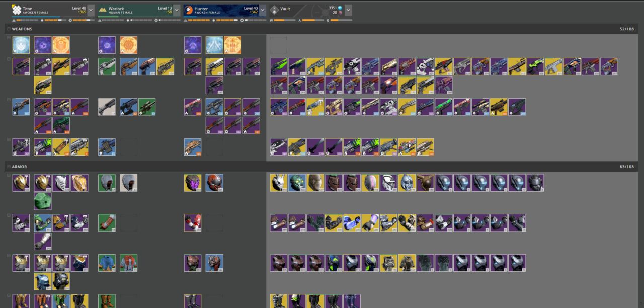Select Warlock's equipped purple Voidwalker subclass
Image resolution: width=644 pixels, height=308 pixels.
(107, 45)
